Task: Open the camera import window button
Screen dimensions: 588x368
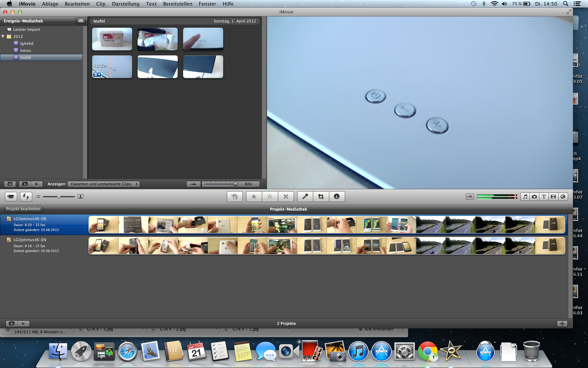Action: pyautogui.click(x=11, y=196)
